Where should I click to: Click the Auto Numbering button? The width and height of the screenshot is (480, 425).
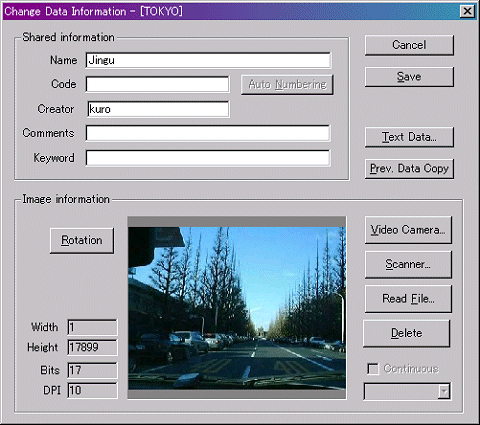[287, 85]
